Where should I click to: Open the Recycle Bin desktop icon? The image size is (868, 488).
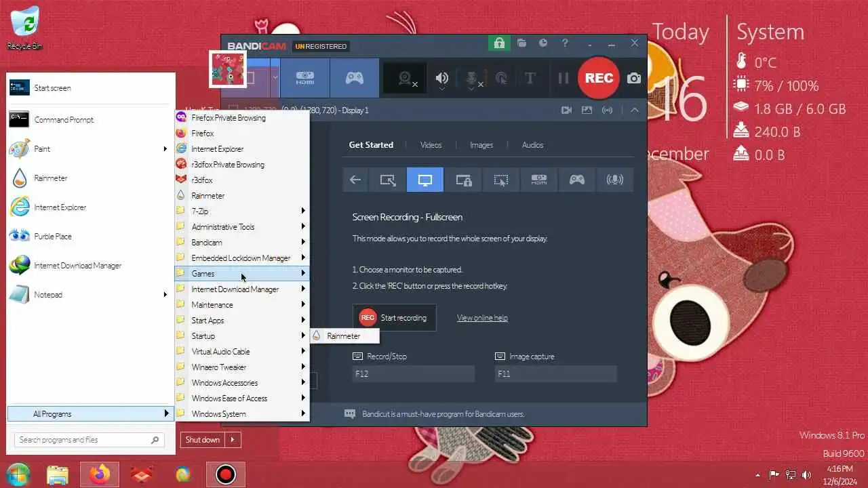25,28
